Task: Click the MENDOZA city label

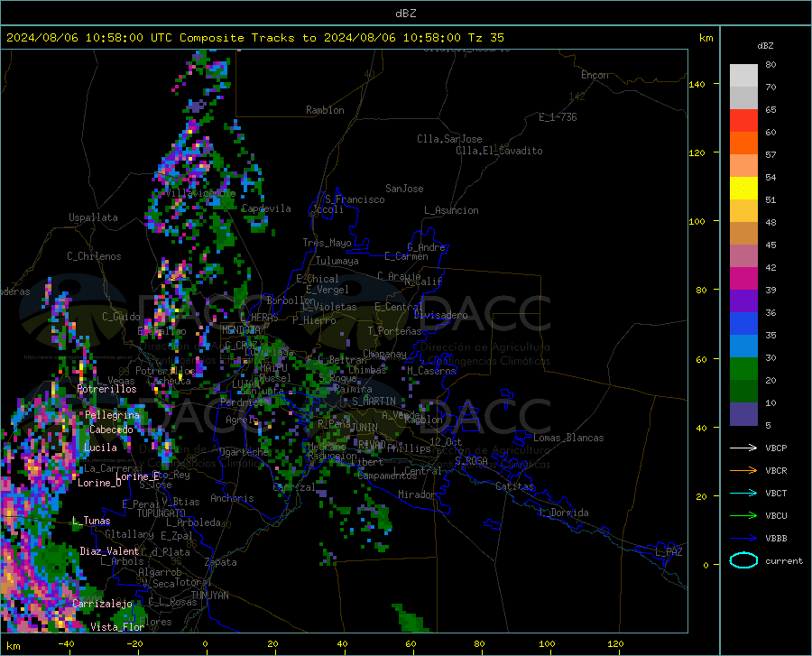Action: (x=241, y=330)
